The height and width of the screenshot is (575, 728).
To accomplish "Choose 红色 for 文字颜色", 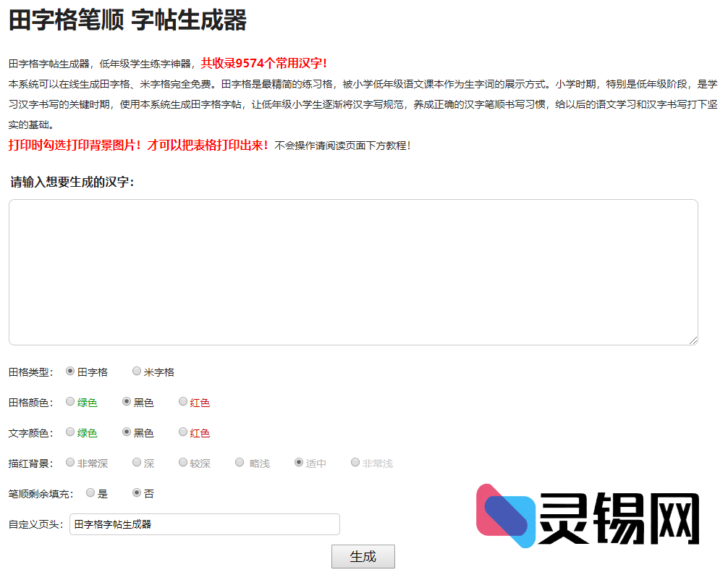I will (x=182, y=432).
